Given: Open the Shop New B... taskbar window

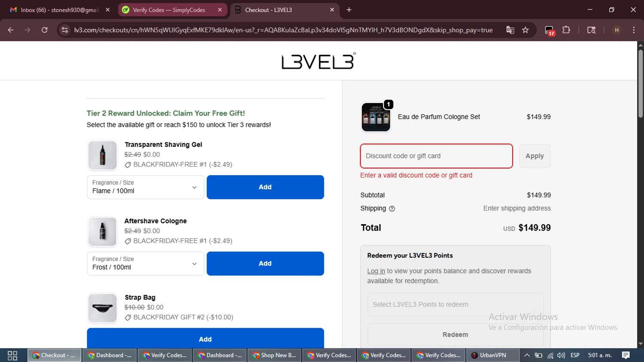Looking at the screenshot, I should (x=274, y=355).
